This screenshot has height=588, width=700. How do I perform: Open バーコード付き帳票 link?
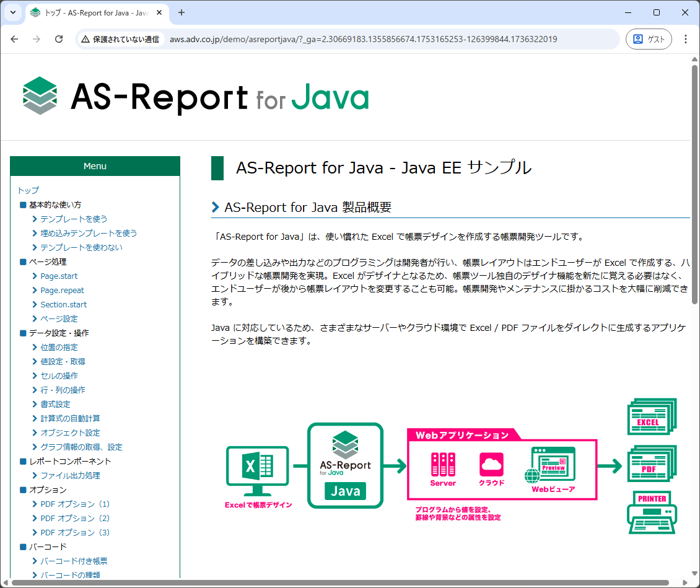click(x=74, y=561)
